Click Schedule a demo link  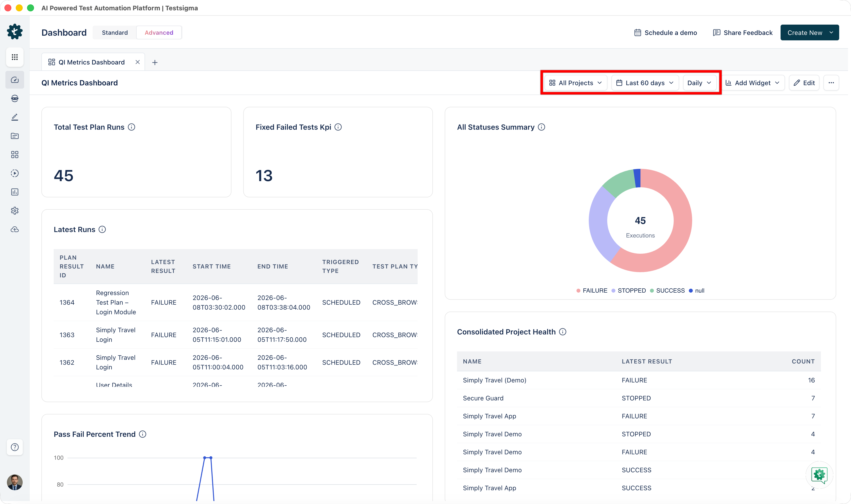[x=666, y=32]
